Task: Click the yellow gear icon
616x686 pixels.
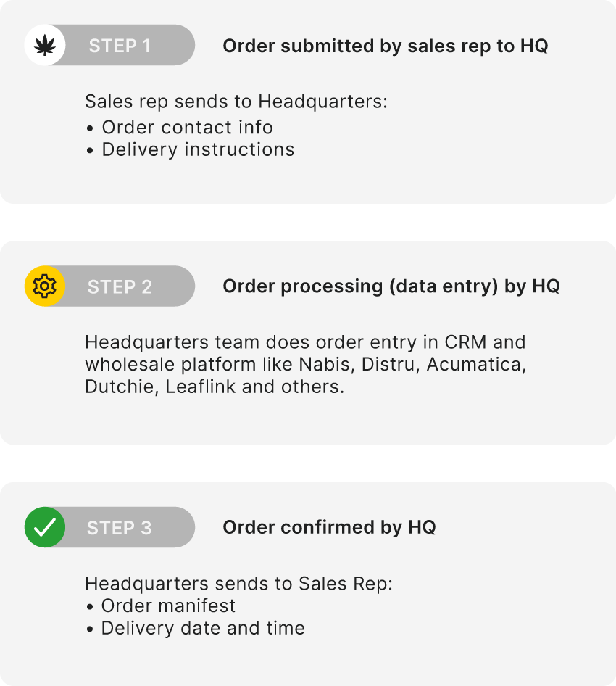Action: click(45, 286)
